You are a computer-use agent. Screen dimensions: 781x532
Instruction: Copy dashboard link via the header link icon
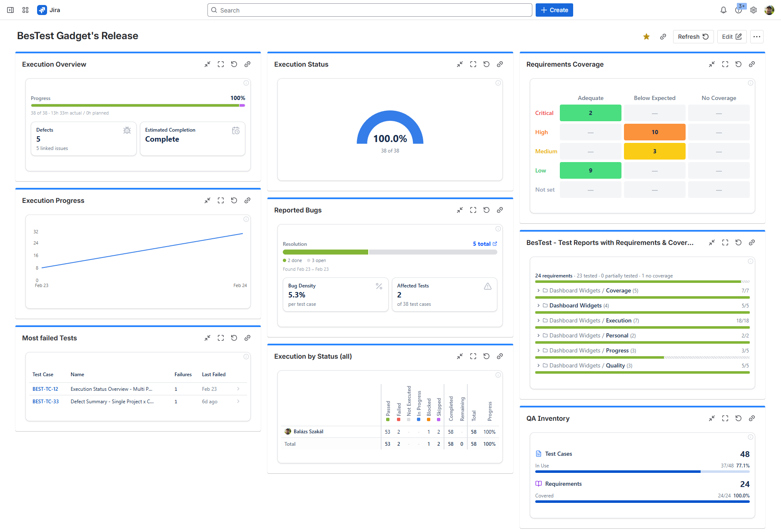tap(663, 37)
